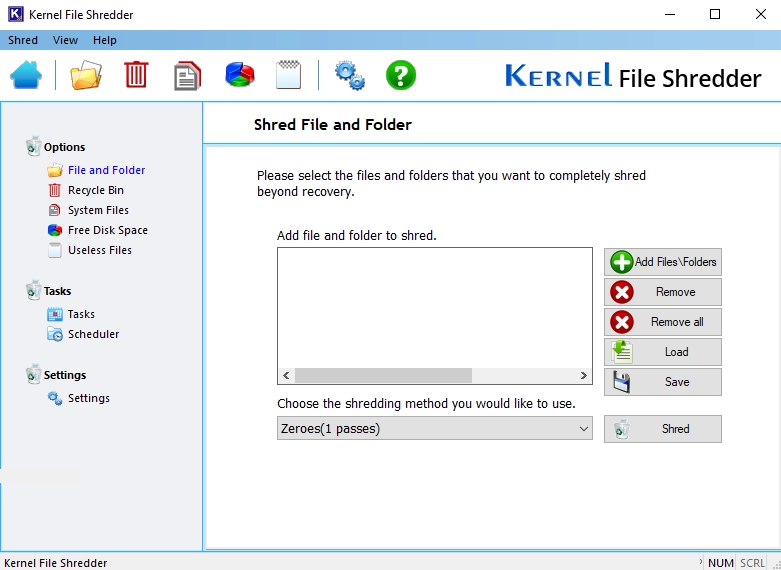Image resolution: width=781 pixels, height=570 pixels.
Task: Open System Files shredding toolbar icon
Action: 187,76
